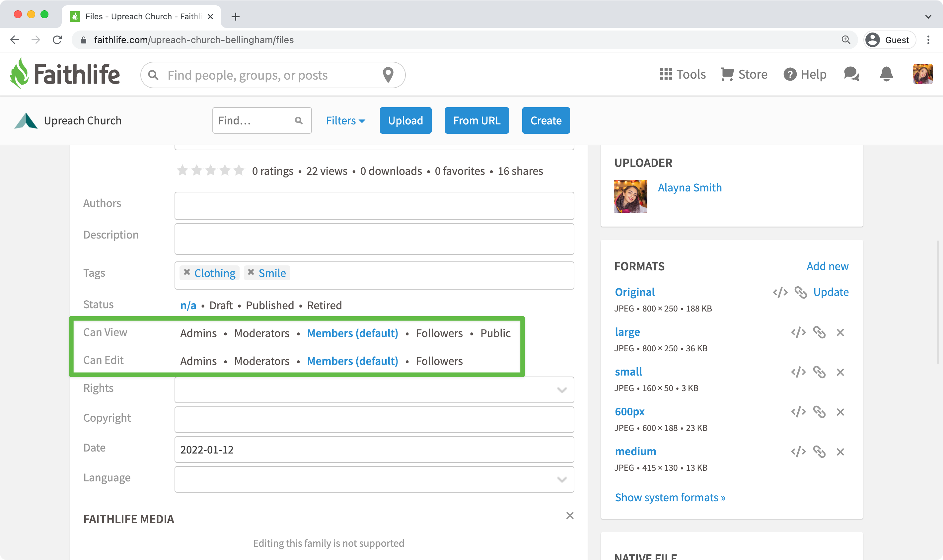Copy embed code for Original format
The height and width of the screenshot is (560, 943).
pos(780,292)
